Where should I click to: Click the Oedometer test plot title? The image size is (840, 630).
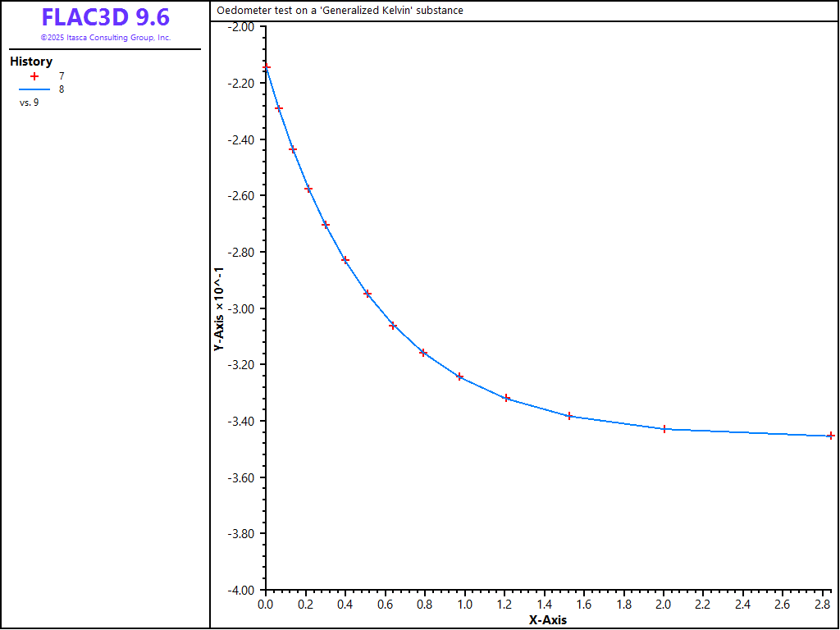[340, 11]
